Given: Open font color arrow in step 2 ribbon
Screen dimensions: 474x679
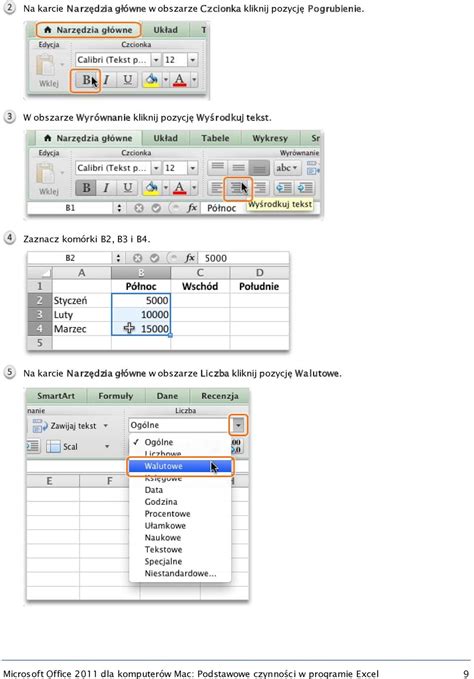Looking at the screenshot, I should point(193,80).
